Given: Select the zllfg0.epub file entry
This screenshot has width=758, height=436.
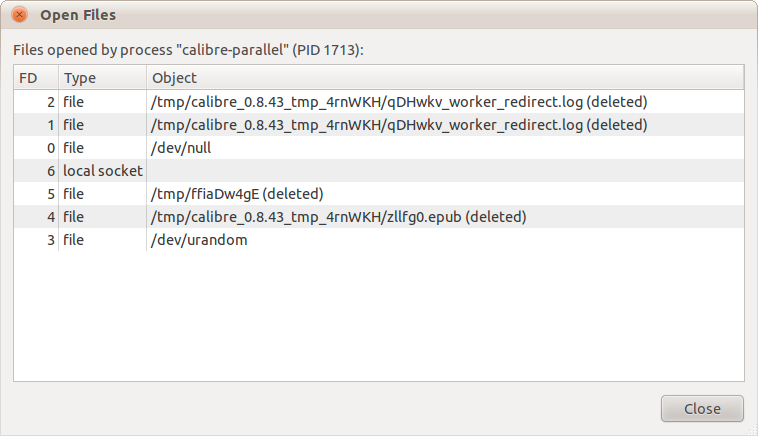Looking at the screenshot, I should (338, 217).
